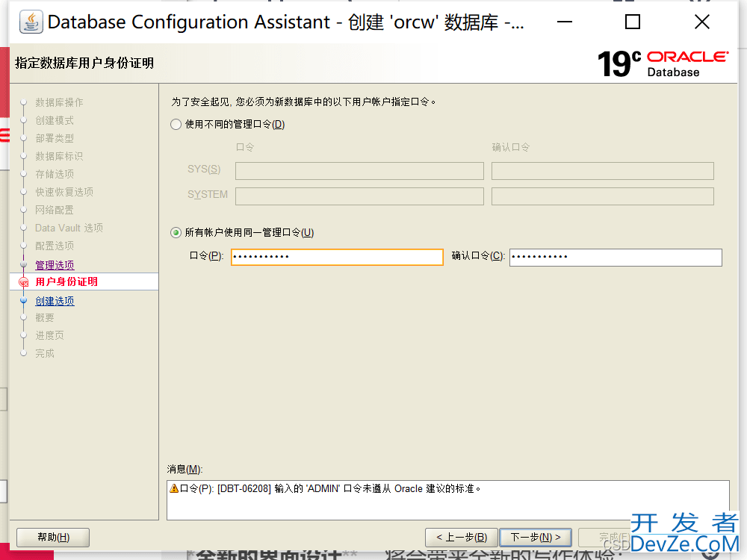Click the 进度页 step in the sidebar
The image size is (747, 560).
[x=49, y=336]
